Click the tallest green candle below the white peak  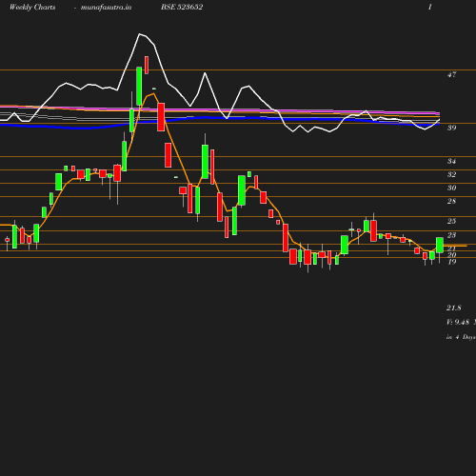click(x=139, y=86)
